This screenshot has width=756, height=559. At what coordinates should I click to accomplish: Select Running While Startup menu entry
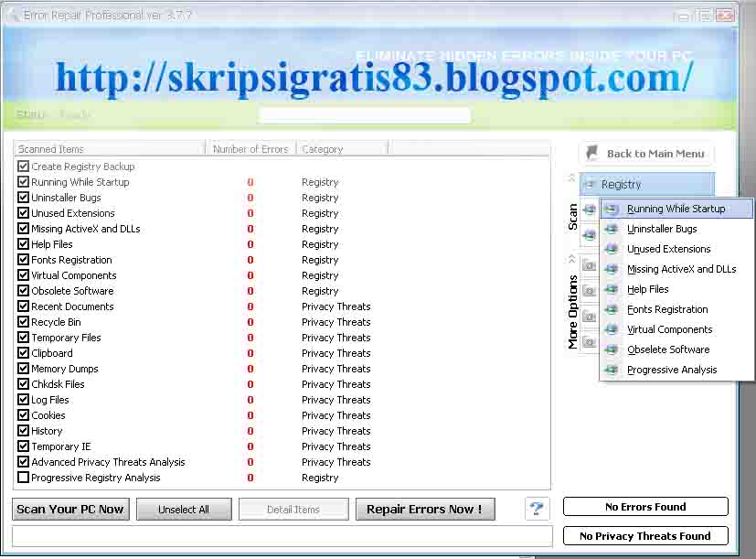tap(676, 209)
